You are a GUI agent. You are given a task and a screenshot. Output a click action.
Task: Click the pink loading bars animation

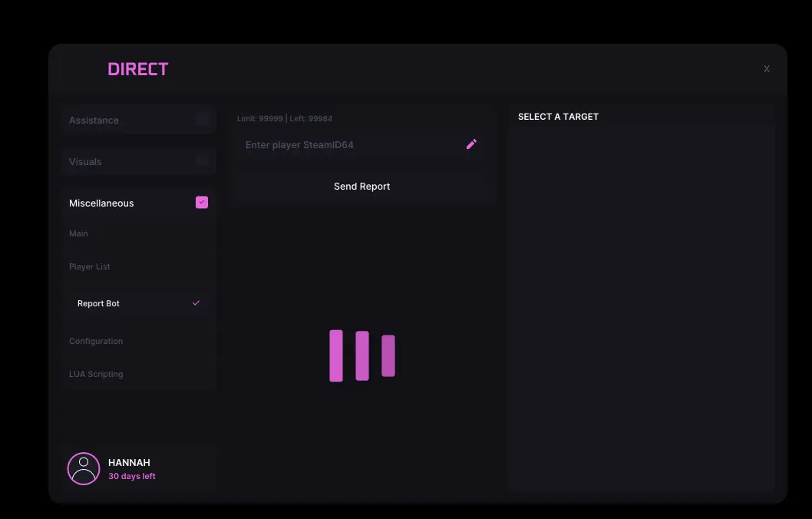(361, 355)
